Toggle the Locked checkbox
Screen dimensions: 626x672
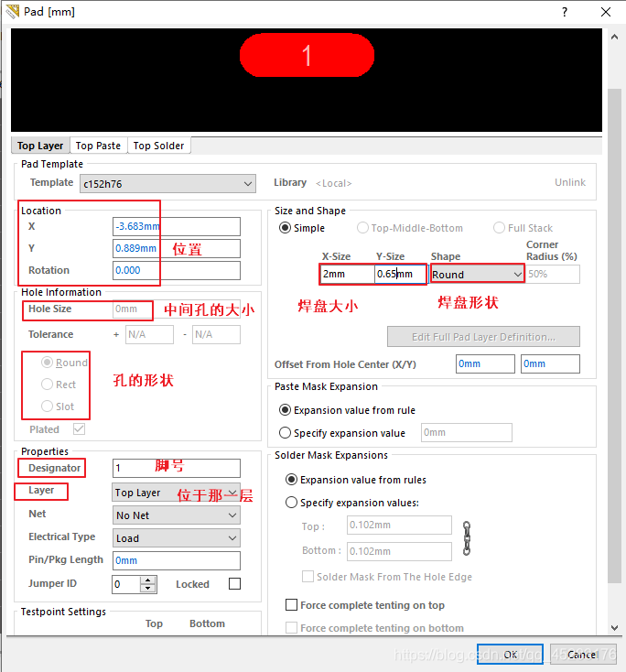[x=234, y=584]
